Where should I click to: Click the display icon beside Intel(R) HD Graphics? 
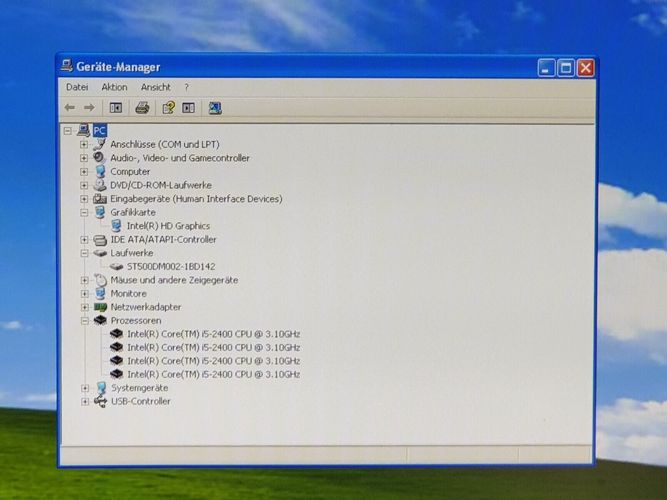coord(116,226)
